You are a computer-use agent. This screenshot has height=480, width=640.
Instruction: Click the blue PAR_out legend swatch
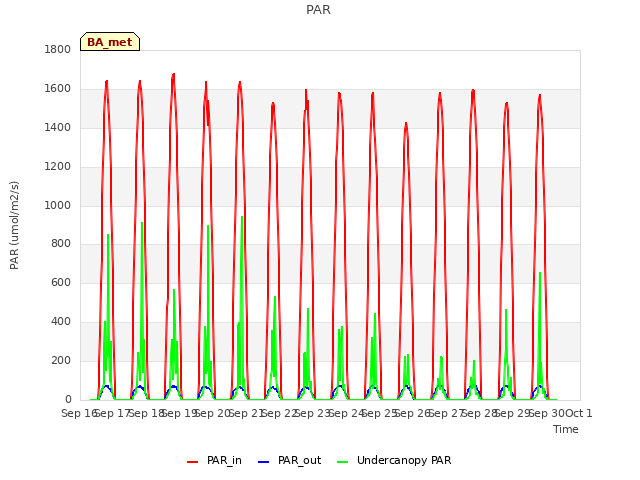264,462
